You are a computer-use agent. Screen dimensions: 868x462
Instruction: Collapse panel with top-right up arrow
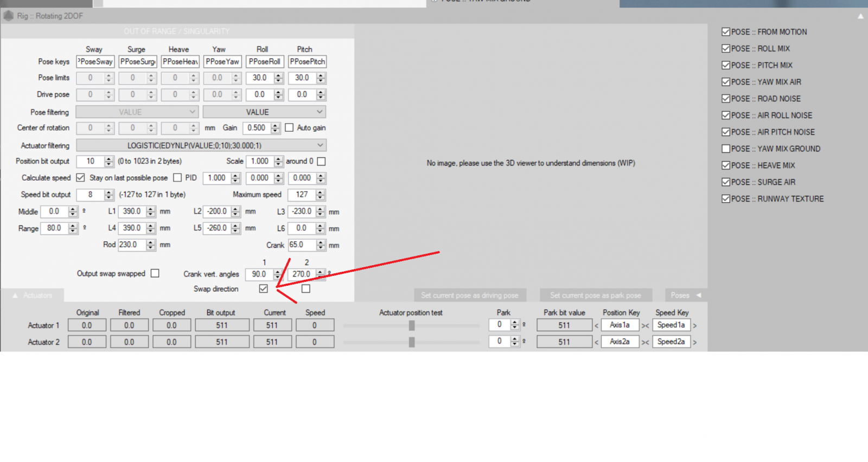[x=860, y=16]
